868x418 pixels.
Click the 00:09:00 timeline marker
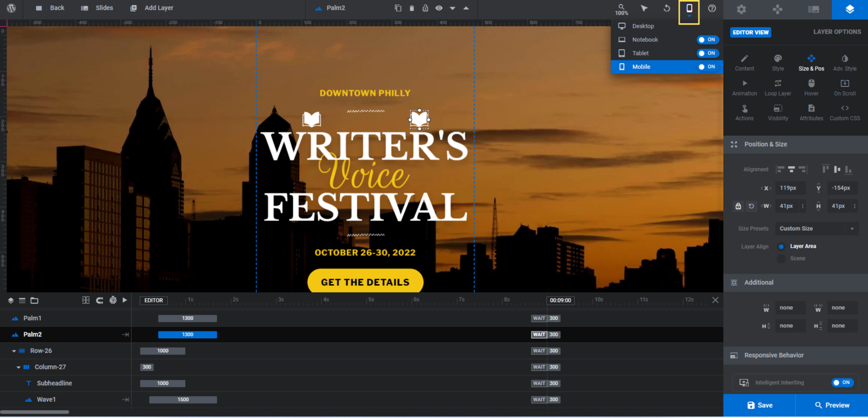coord(560,300)
